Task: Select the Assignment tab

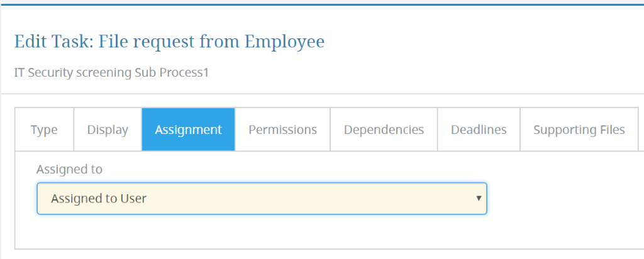Action: click(189, 129)
